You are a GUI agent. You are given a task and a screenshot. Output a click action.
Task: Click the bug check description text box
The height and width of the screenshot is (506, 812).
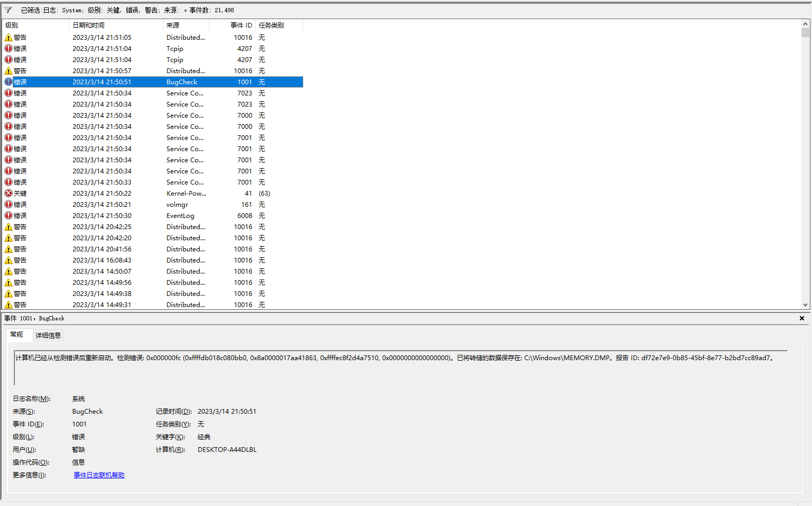(401, 368)
